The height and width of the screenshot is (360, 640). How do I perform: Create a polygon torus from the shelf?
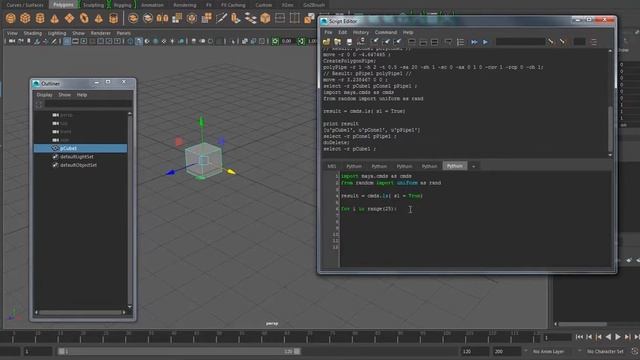(84, 18)
